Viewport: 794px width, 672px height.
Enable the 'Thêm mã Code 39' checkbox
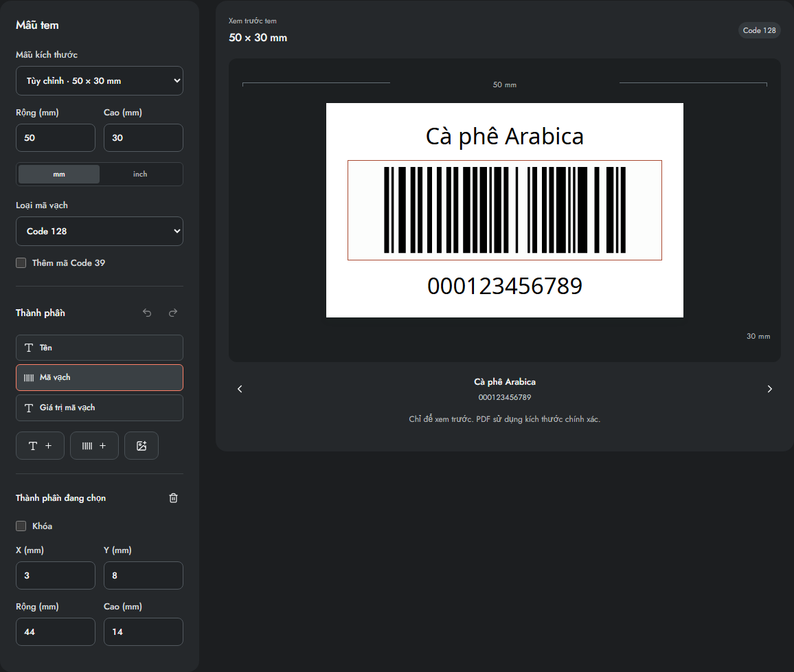(x=21, y=263)
